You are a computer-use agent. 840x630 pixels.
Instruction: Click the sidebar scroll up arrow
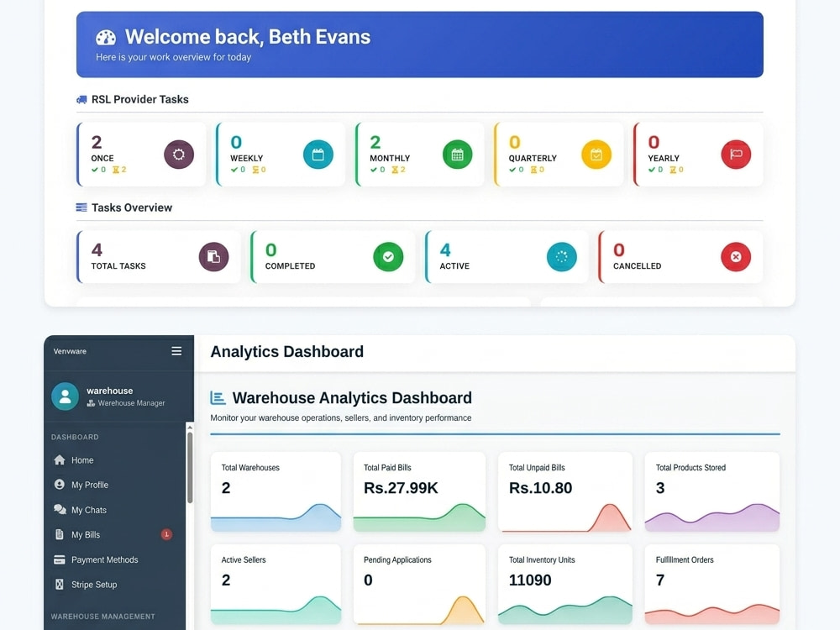pos(190,428)
